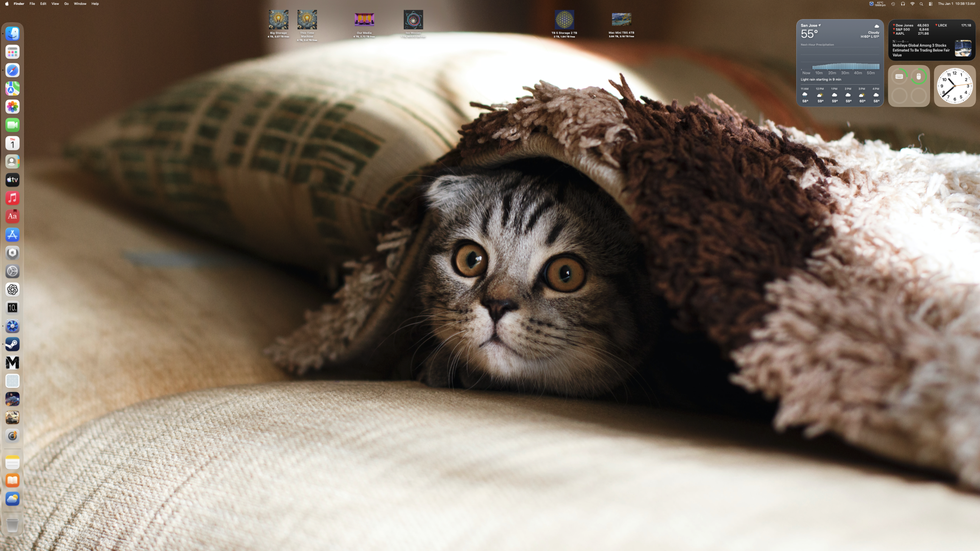Click the Wi-Fi icon in the menu bar

click(912, 4)
